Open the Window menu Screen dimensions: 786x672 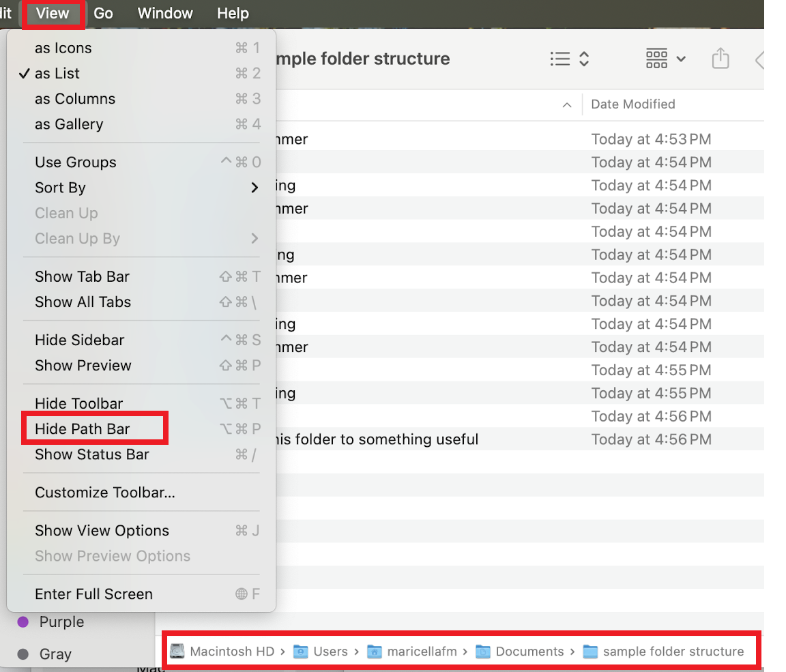point(165,13)
